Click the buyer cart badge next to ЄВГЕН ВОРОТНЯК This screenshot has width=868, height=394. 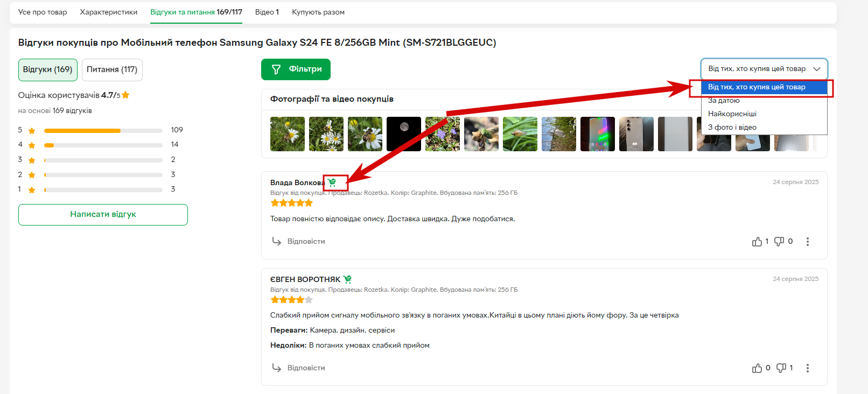point(347,279)
